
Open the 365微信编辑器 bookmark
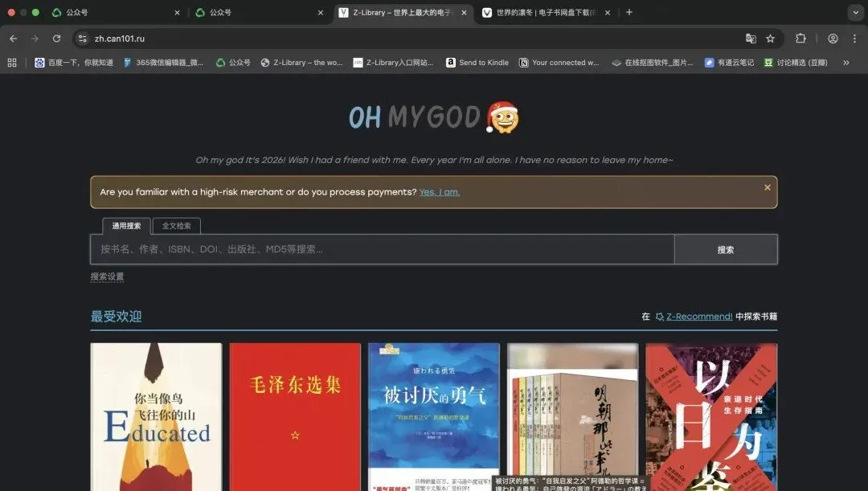coord(163,63)
